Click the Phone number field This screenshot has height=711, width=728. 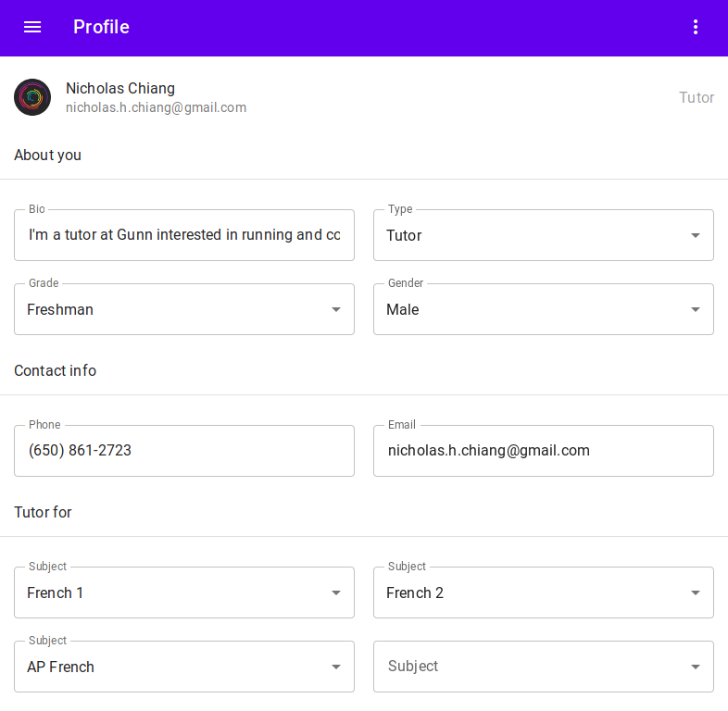[184, 451]
